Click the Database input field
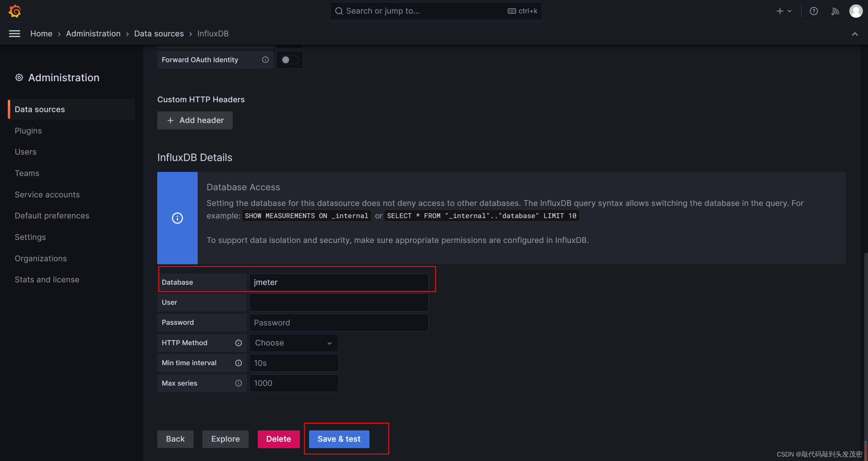868x461 pixels. 339,282
